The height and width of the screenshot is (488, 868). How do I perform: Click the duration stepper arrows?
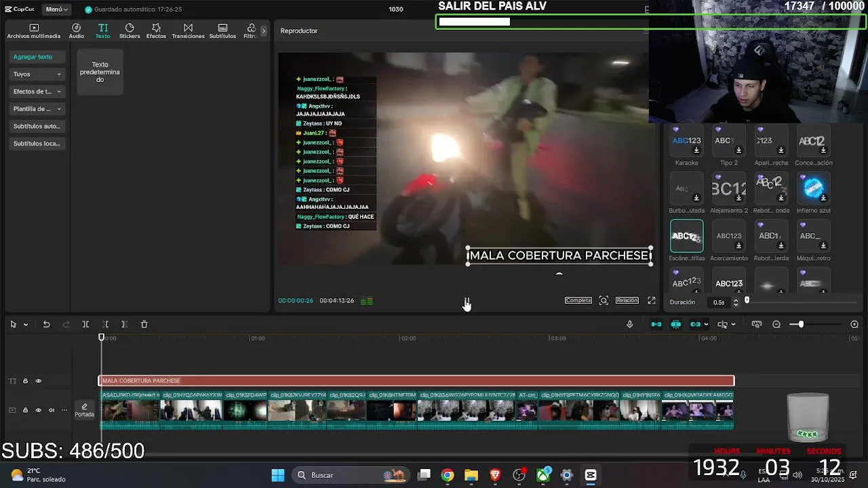[736, 302]
